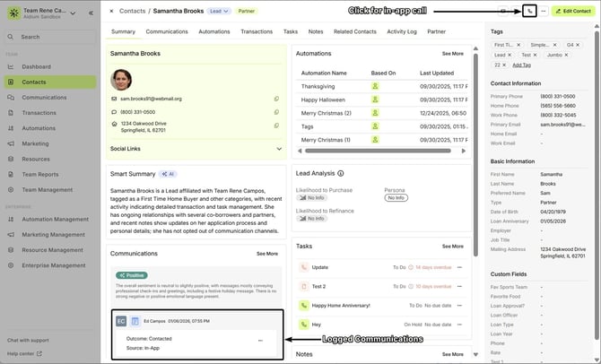Collapse the left sidebar with the double chevron
The width and height of the screenshot is (601, 364).
91,13
